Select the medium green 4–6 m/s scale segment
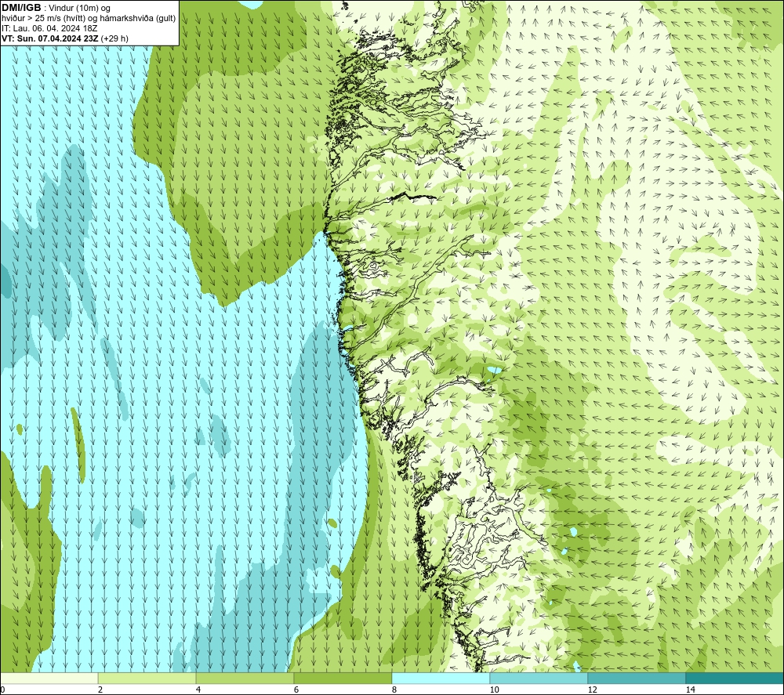The width and height of the screenshot is (784, 695). 245,678
